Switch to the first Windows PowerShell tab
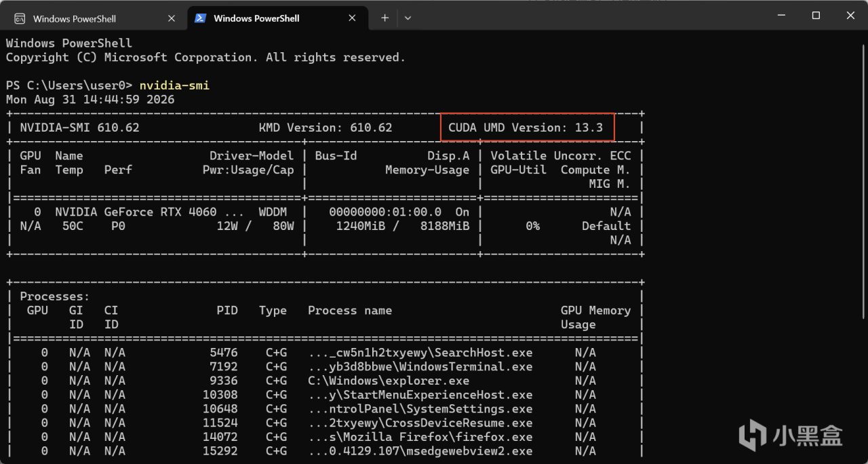 pos(96,18)
